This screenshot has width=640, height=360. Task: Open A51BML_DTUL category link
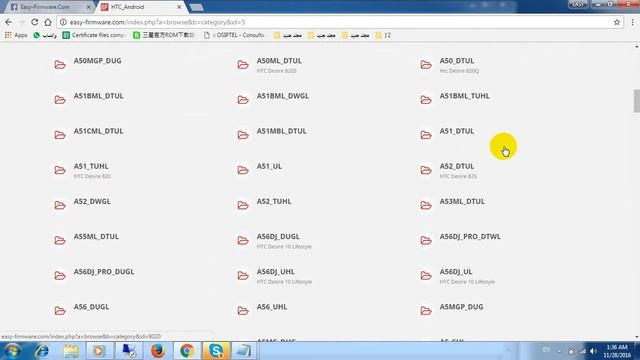(98, 96)
